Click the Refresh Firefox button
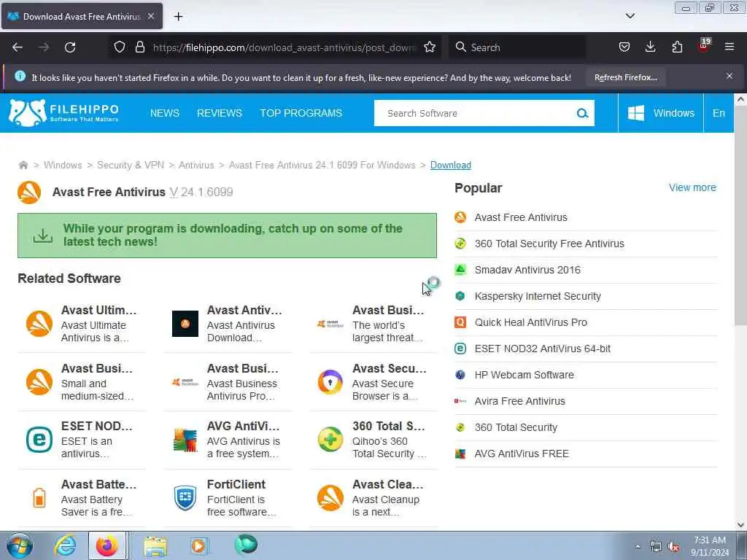 tap(625, 77)
